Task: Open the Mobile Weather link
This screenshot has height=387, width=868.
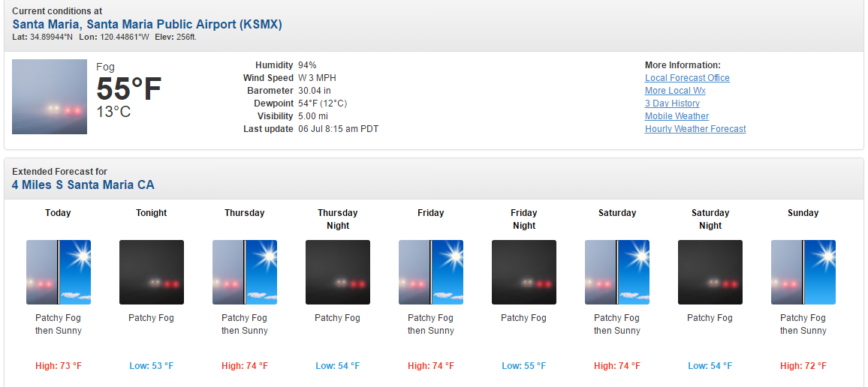Action: tap(677, 116)
